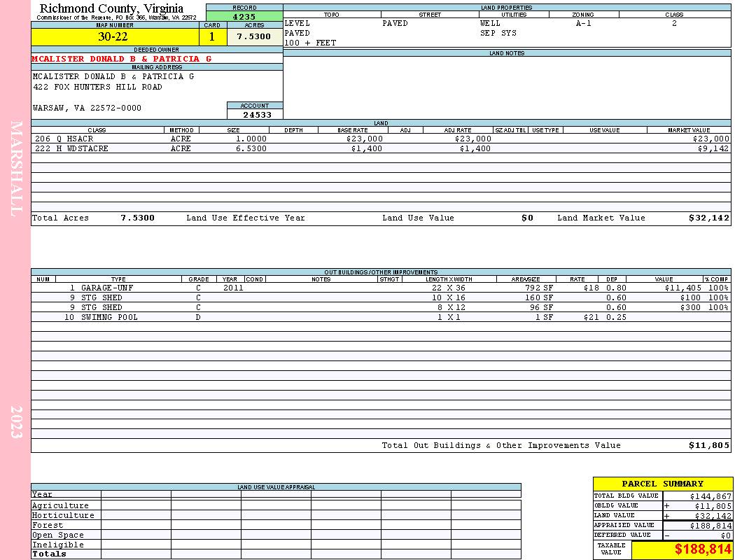Screen dimensions: 735x560
Task: Click the $11,405 garage value
Action: [683, 288]
